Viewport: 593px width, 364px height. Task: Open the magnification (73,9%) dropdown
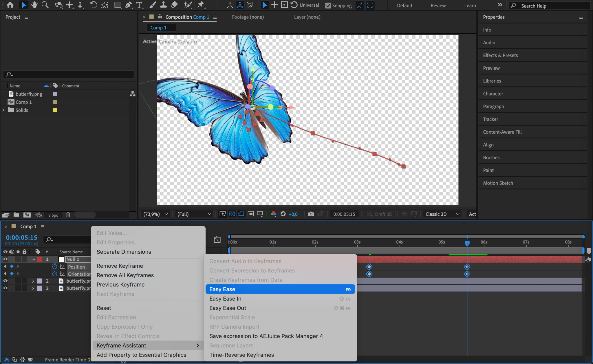(155, 214)
